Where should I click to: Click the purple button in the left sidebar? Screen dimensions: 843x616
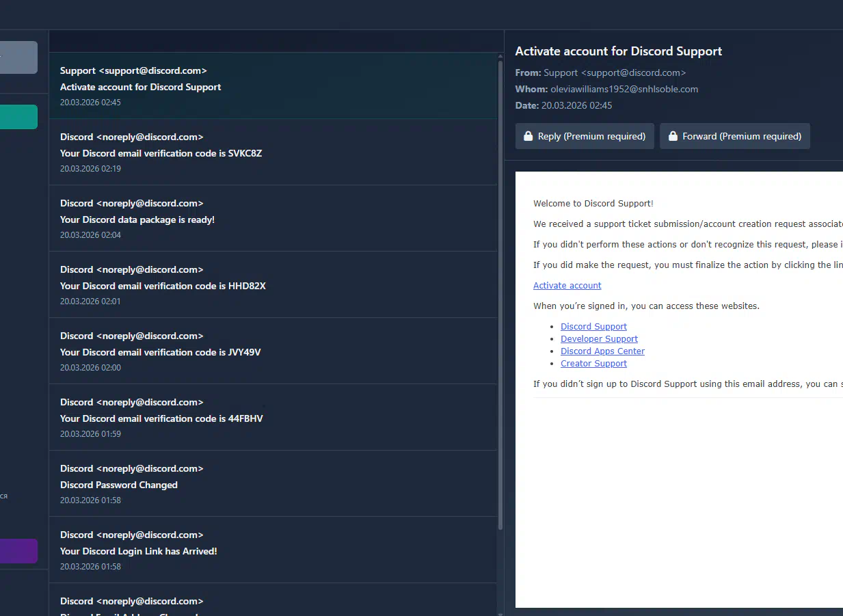coord(18,551)
